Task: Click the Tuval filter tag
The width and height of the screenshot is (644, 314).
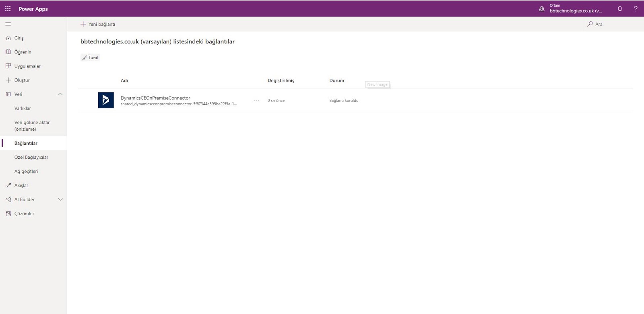Action: pos(90,57)
